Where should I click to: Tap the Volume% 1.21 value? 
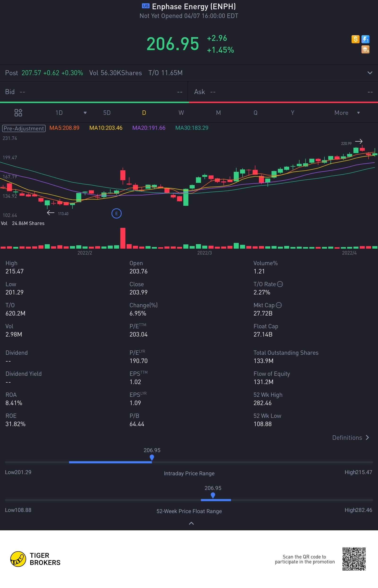[x=259, y=271]
